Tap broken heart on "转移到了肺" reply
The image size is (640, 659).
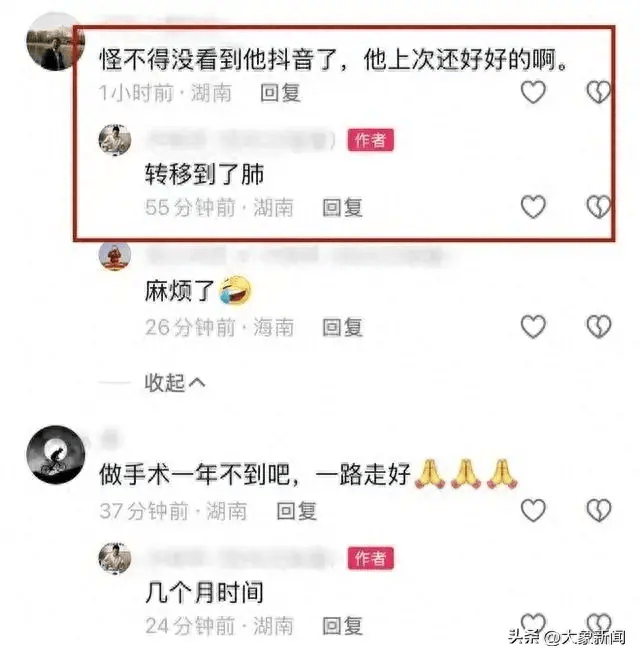[x=599, y=206]
